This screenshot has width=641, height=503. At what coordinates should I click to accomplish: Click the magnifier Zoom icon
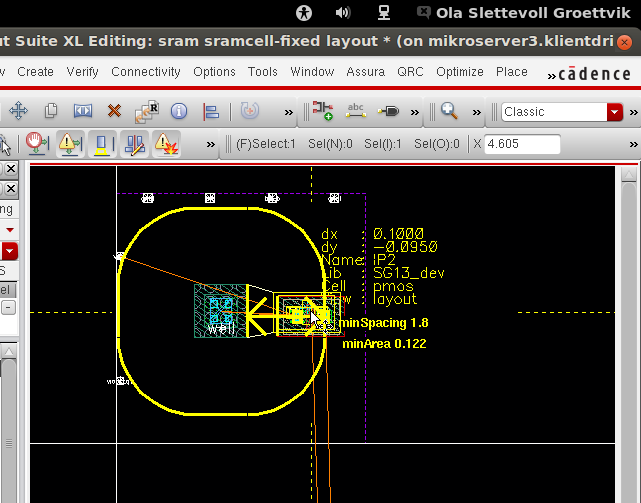pyautogui.click(x=449, y=111)
